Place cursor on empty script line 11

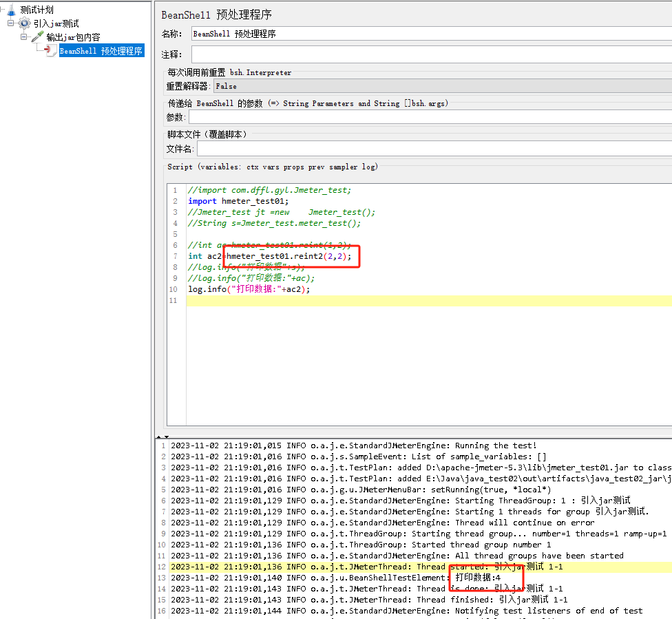coord(413,301)
